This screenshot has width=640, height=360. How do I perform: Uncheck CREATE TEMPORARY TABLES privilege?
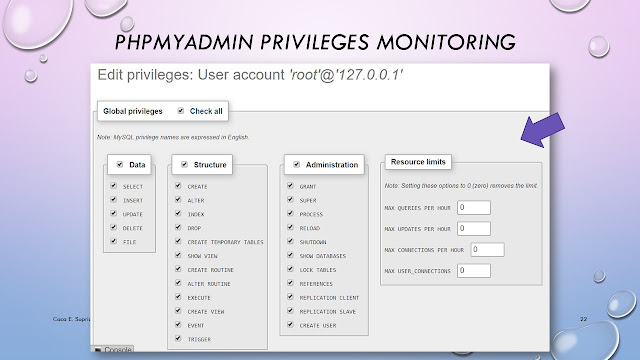[x=178, y=241]
